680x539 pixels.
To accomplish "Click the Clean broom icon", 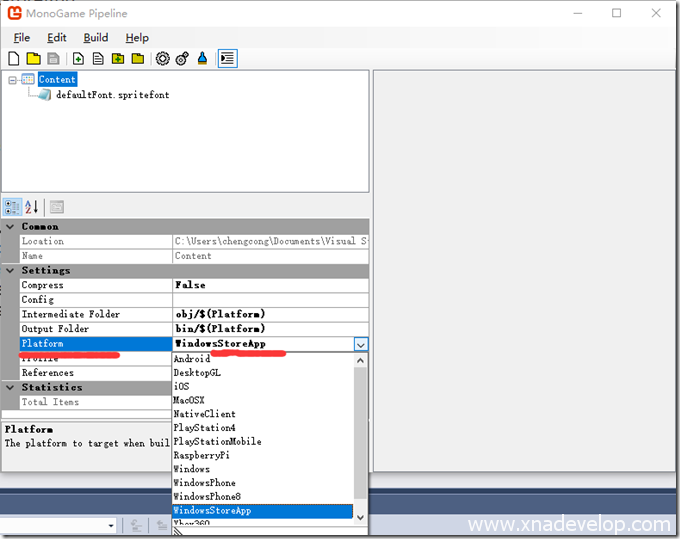I will (x=203, y=59).
